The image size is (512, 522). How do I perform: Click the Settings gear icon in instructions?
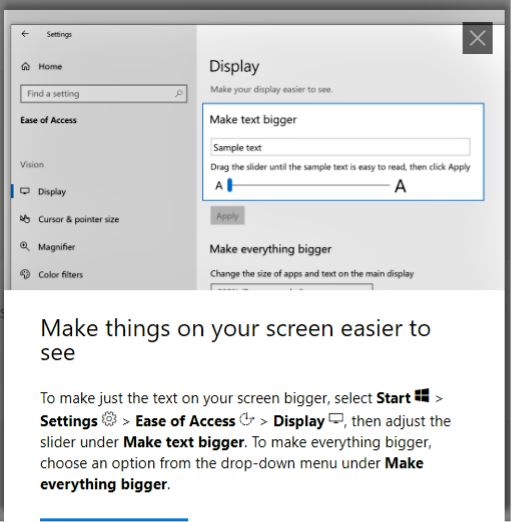[109, 419]
